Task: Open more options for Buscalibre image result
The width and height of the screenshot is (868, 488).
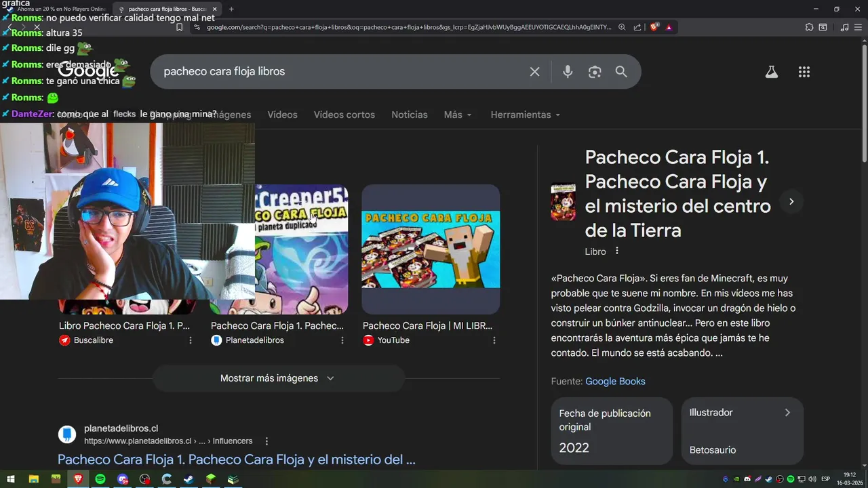Action: 191,340
